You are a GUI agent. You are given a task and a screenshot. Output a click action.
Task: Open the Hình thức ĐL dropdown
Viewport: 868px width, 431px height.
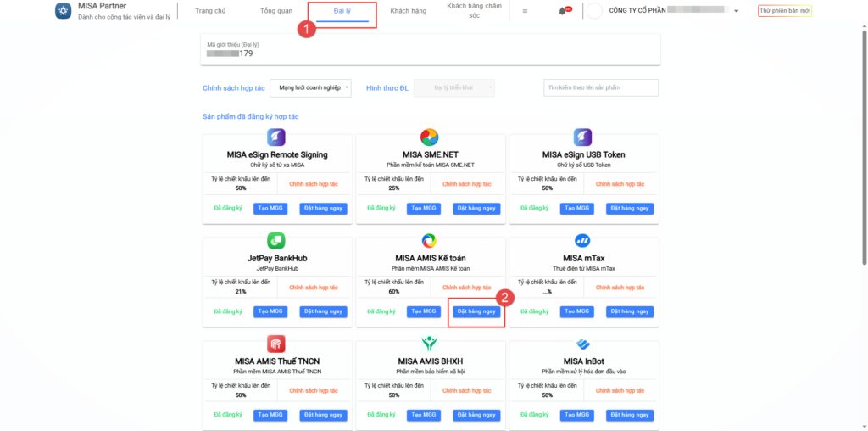(453, 88)
